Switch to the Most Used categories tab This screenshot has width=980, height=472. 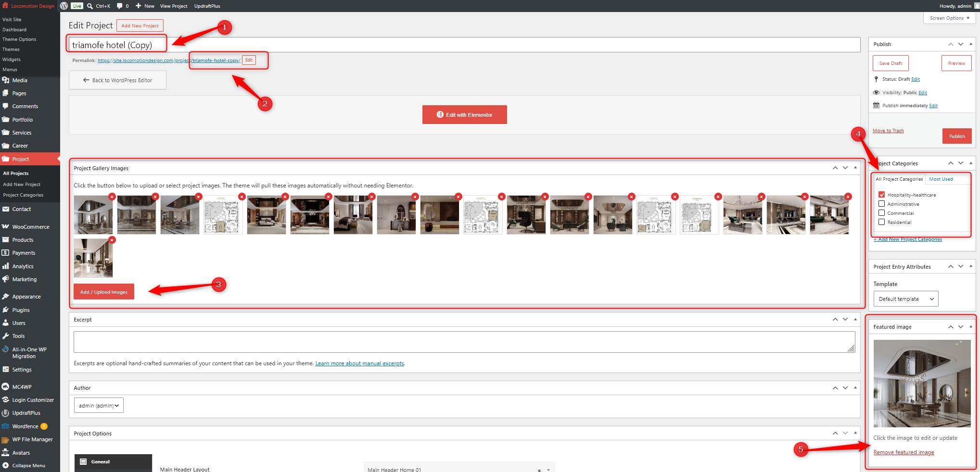[941, 179]
